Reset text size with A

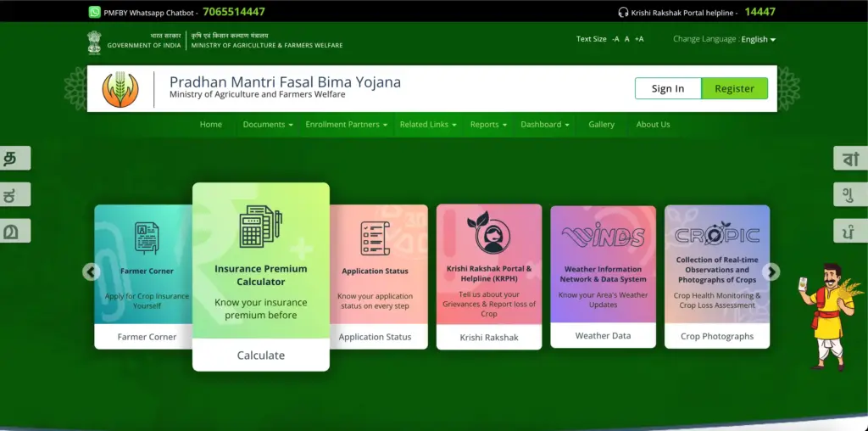pos(627,39)
